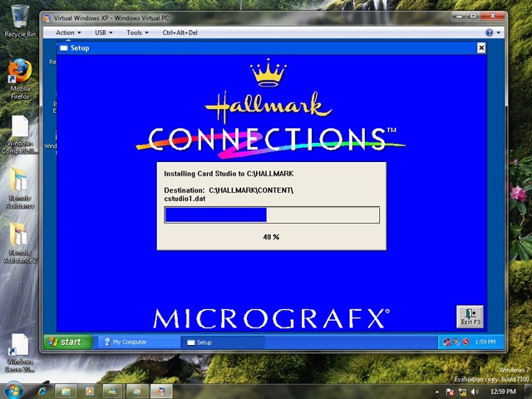Select the Remote Assistance 2 folder icon

point(20,240)
